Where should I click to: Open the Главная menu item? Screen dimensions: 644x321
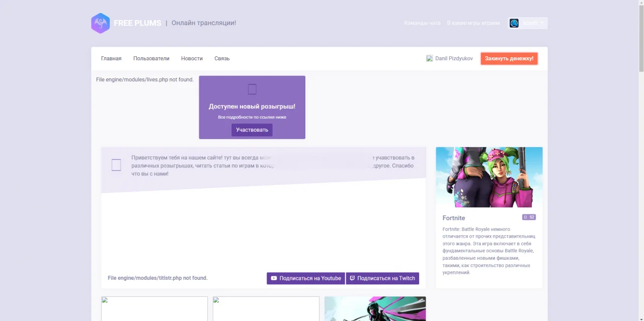coord(111,58)
